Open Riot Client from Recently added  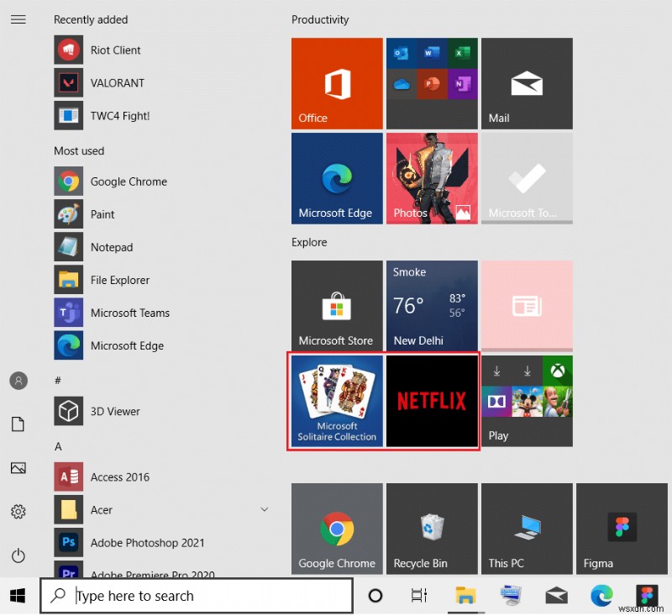(115, 50)
